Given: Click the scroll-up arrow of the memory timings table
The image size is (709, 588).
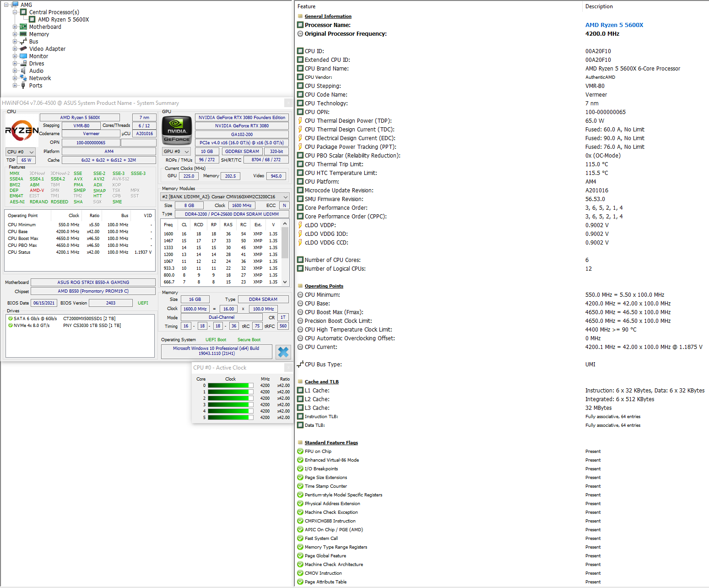Looking at the screenshot, I should (x=285, y=224).
